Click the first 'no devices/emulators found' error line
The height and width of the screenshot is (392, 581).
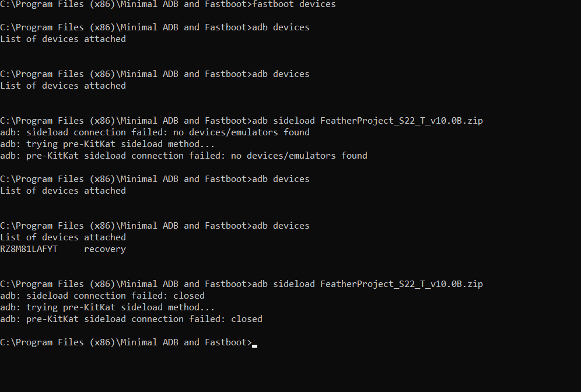pos(155,132)
